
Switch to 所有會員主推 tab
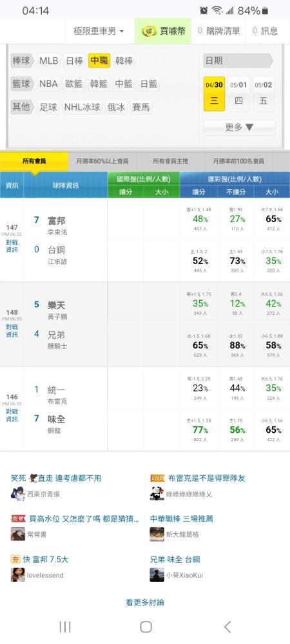pos(170,162)
